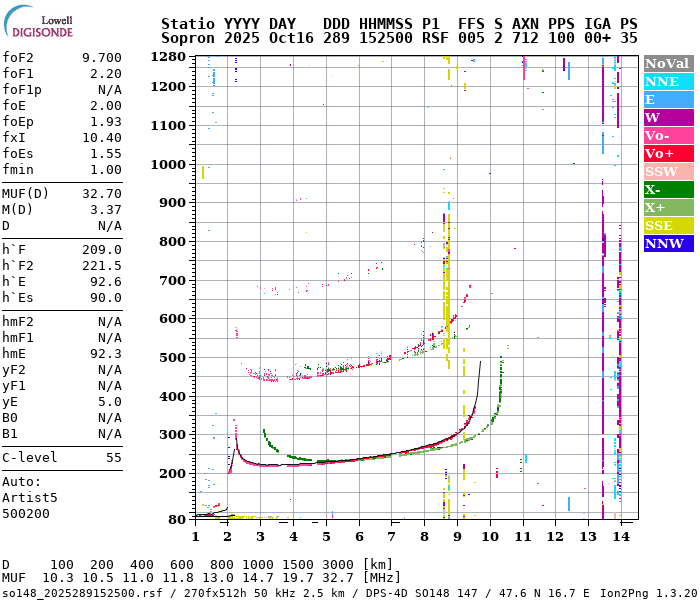
Task: Click the SSW pale pink legend box
Action: coord(667,171)
